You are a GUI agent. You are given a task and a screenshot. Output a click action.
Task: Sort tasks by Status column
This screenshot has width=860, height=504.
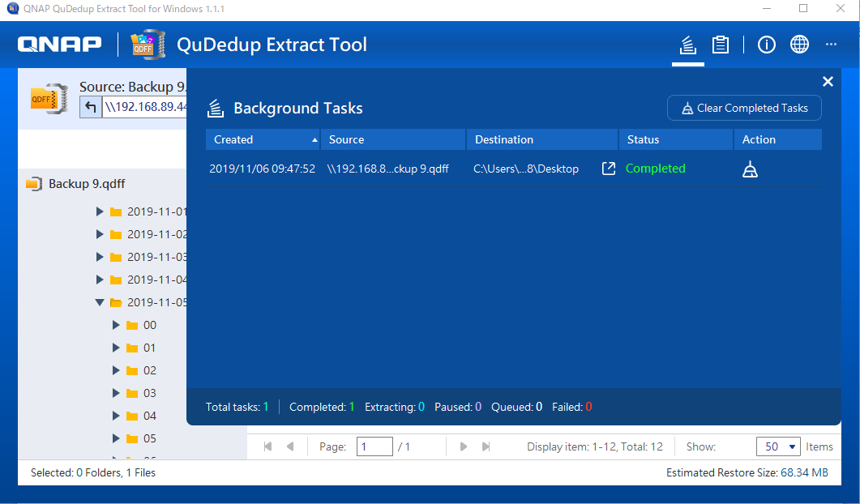(x=676, y=139)
